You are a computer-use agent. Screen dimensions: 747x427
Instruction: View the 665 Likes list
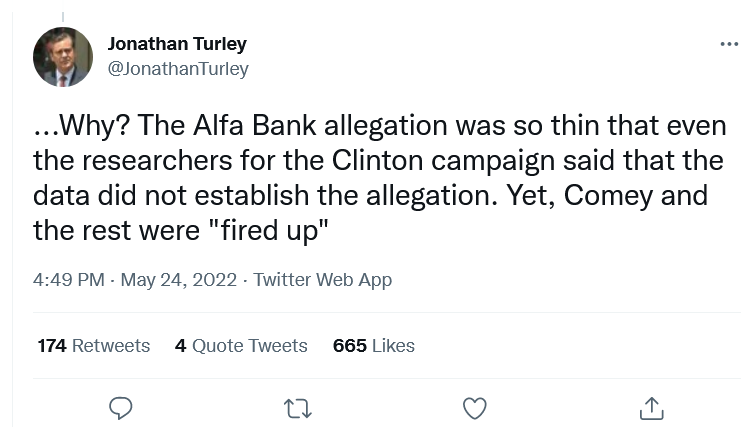click(374, 346)
